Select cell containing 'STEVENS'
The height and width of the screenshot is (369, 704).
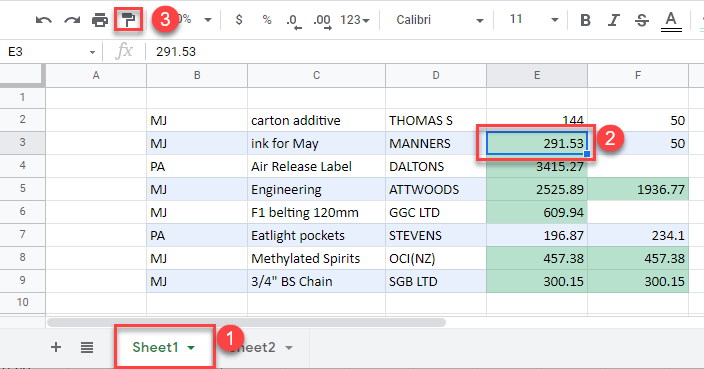point(436,235)
